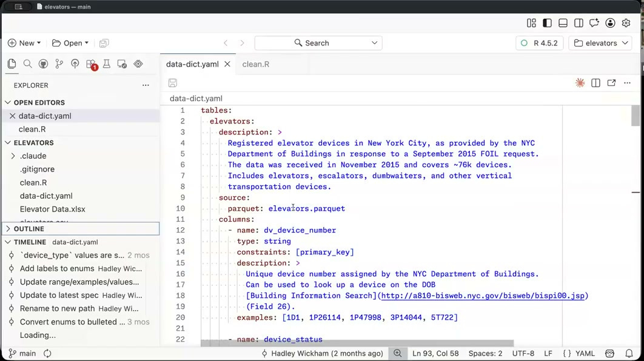Open clean.R in the ELEVATORS tree
The height and width of the screenshot is (361, 644).
33,182
